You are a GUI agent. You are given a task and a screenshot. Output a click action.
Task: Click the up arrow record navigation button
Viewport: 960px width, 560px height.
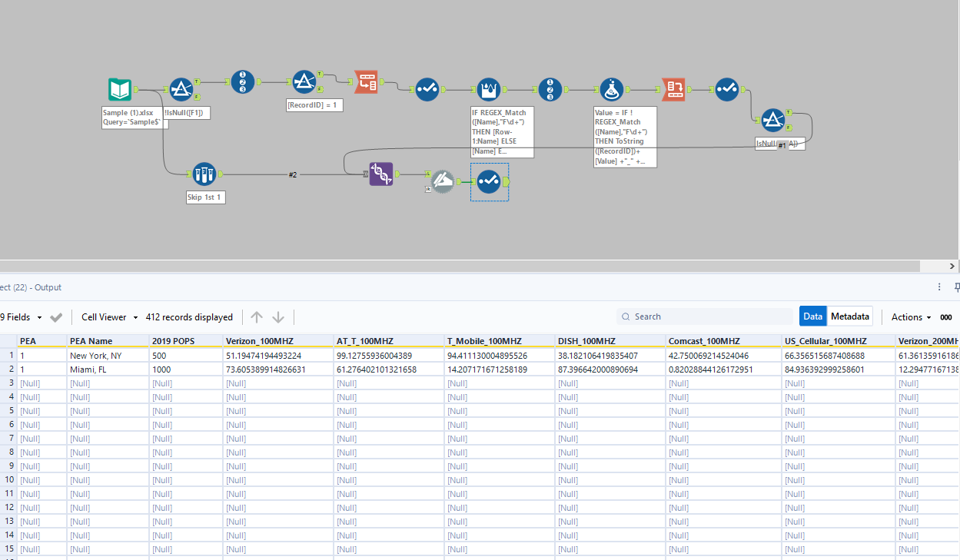coord(257,316)
